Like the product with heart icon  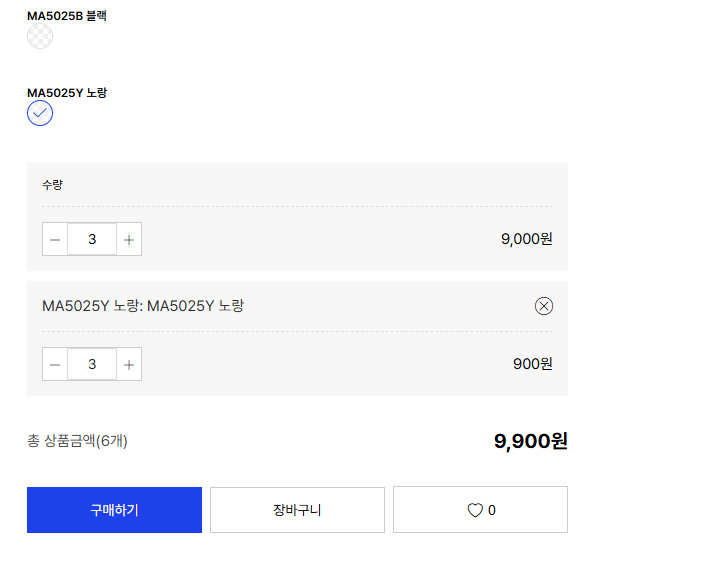coord(480,510)
